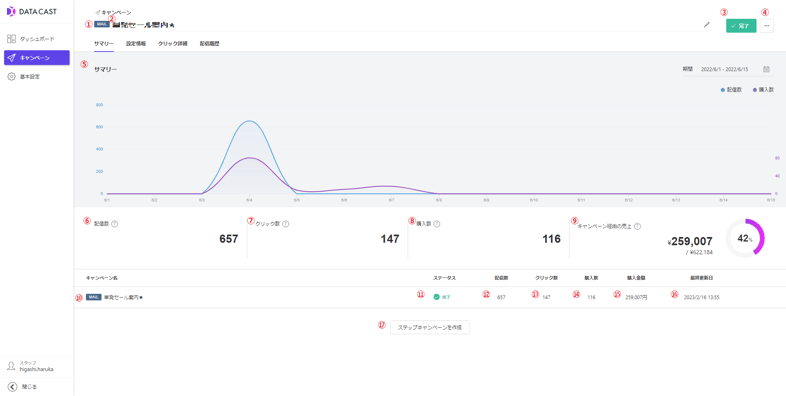This screenshot has width=786, height=396.
Task: Click the 6/4 peak on delivery curve
Action: (x=249, y=121)
